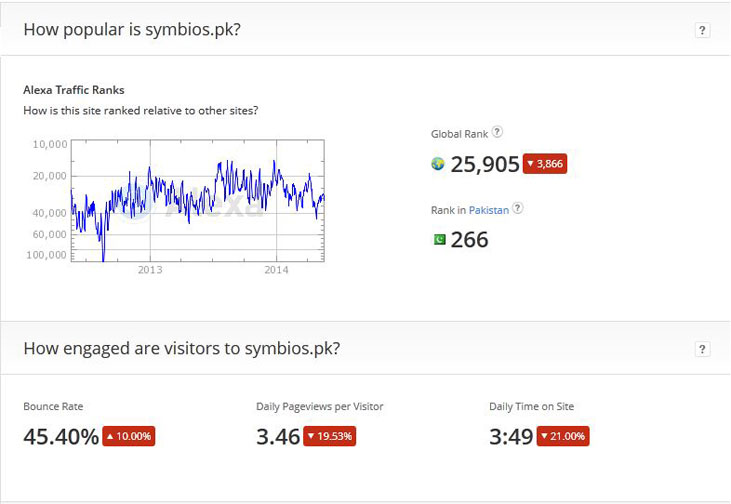This screenshot has width=731, height=504.
Task: Click help icon beside popularity heading
Action: pyautogui.click(x=703, y=30)
